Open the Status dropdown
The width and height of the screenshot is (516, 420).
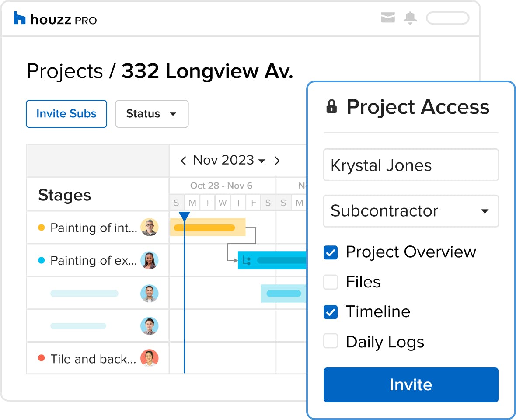[152, 114]
